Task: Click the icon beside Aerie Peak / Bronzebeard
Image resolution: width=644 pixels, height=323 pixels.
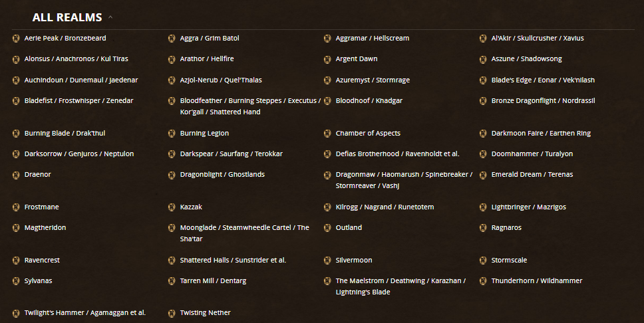Action: [x=16, y=39]
